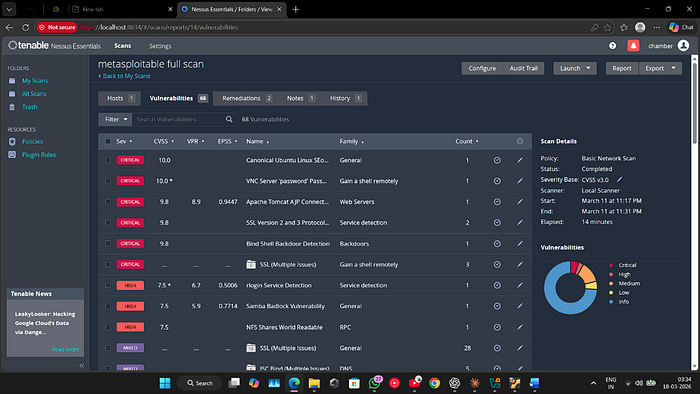
Task: Open the Scans menu in top bar
Action: point(122,46)
